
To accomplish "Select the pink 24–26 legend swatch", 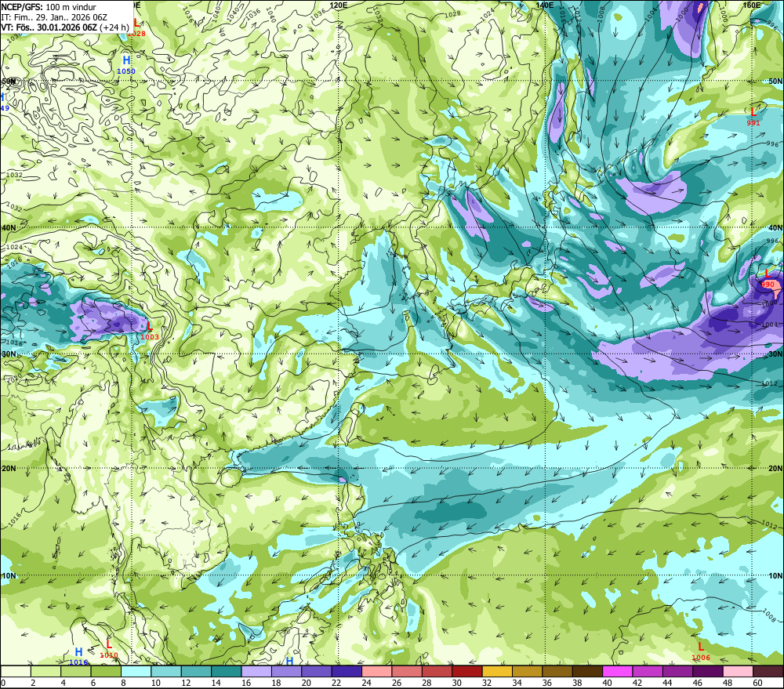I will (377, 671).
